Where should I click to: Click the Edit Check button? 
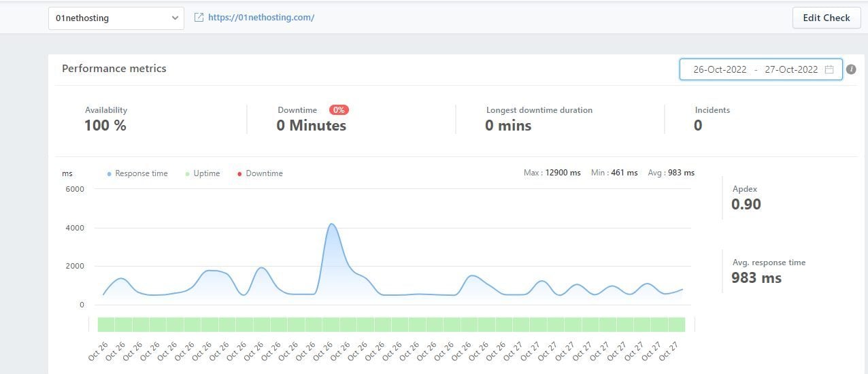point(827,18)
